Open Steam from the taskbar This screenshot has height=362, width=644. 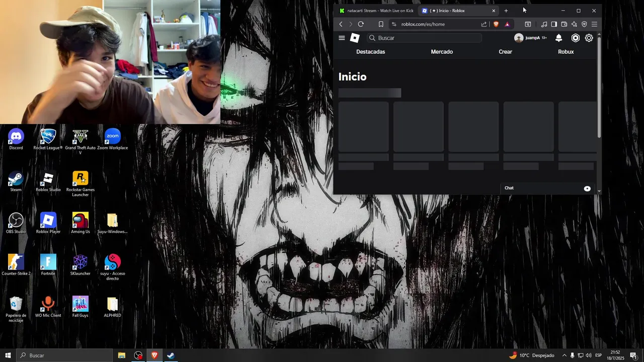click(x=171, y=355)
